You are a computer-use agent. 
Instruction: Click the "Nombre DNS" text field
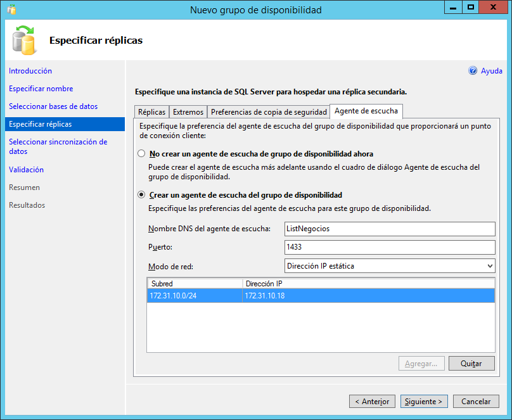pyautogui.click(x=389, y=229)
